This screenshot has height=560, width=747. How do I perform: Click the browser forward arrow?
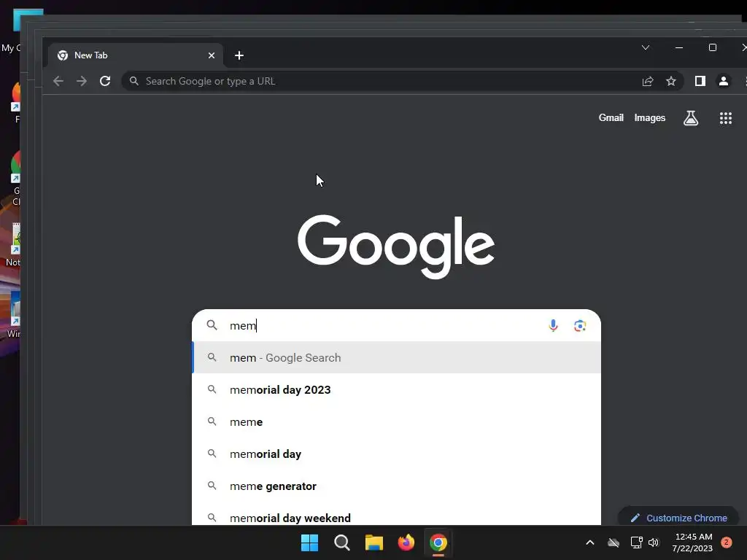(82, 81)
